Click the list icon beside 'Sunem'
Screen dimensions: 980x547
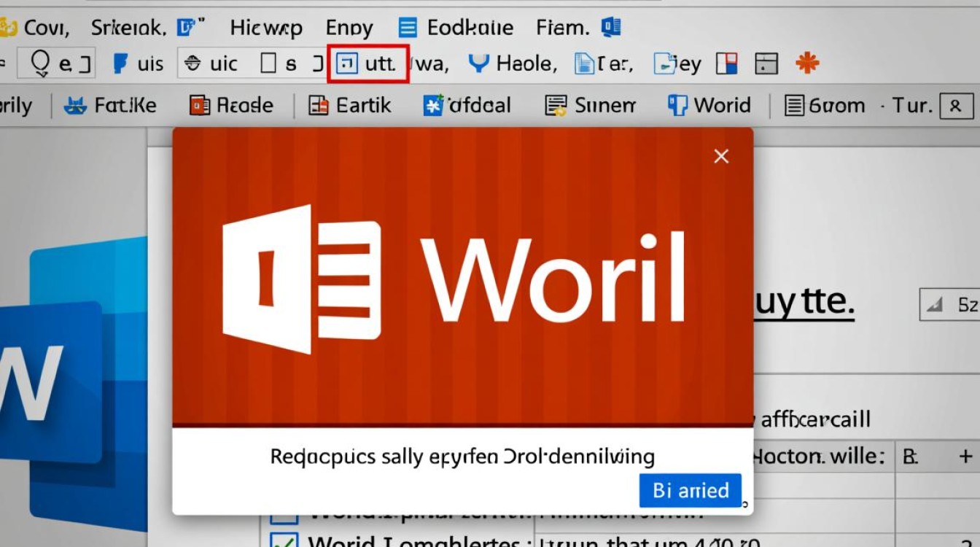(556, 106)
